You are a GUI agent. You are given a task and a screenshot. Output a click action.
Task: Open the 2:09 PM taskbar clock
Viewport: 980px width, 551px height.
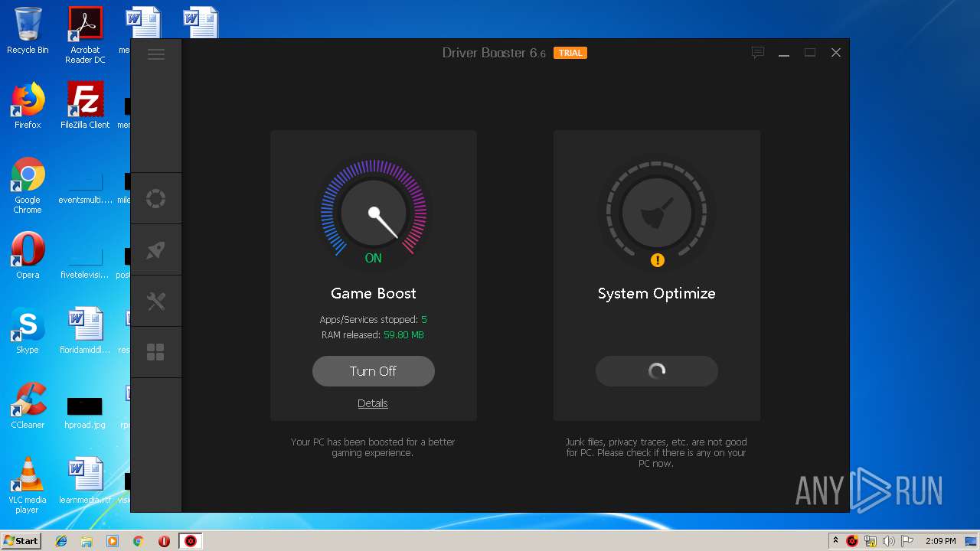[x=940, y=541]
